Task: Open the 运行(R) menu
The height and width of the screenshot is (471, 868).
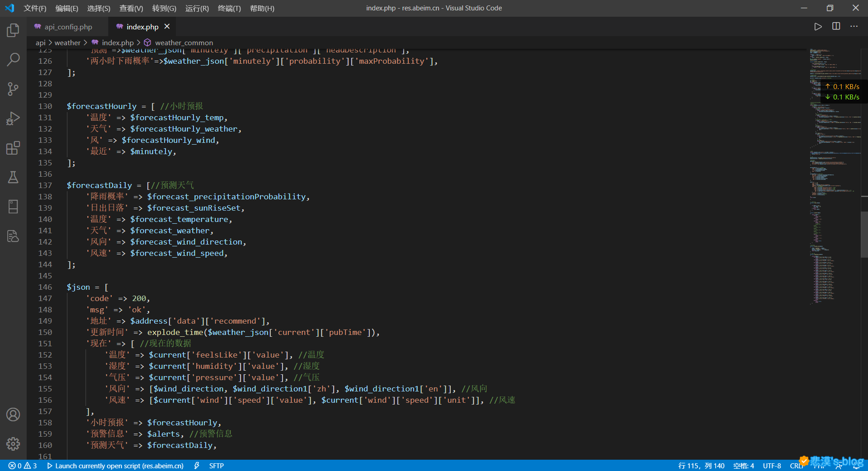Action: tap(197, 8)
